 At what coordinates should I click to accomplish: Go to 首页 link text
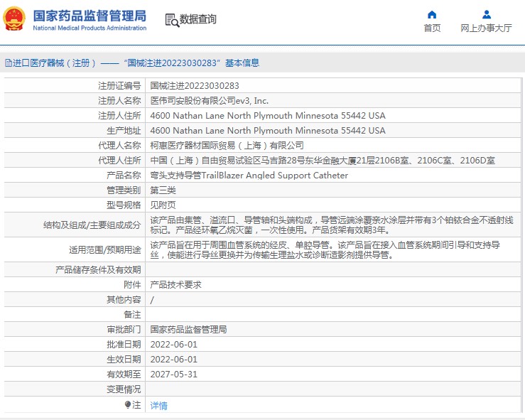click(432, 28)
